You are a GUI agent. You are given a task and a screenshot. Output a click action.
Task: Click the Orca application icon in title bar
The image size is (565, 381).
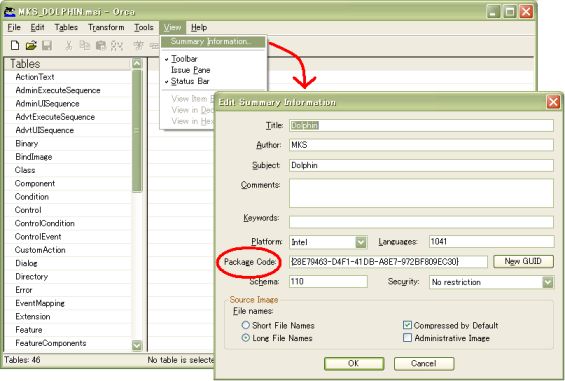10,12
